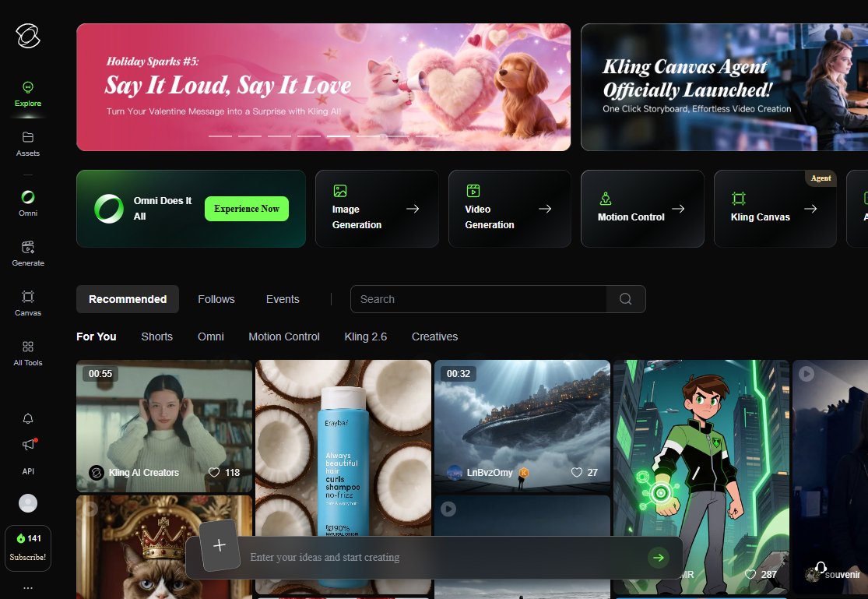868x599 pixels.
Task: Click the notifications bell icon
Action: (x=28, y=419)
